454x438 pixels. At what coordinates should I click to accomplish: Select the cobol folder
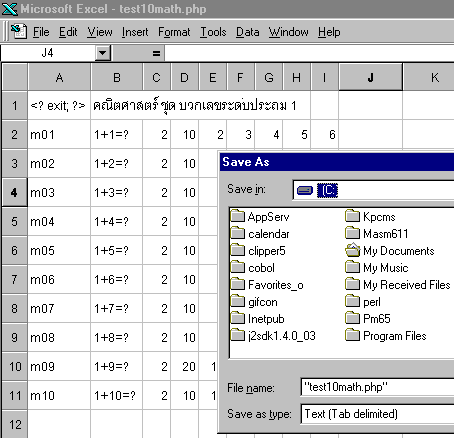click(253, 268)
